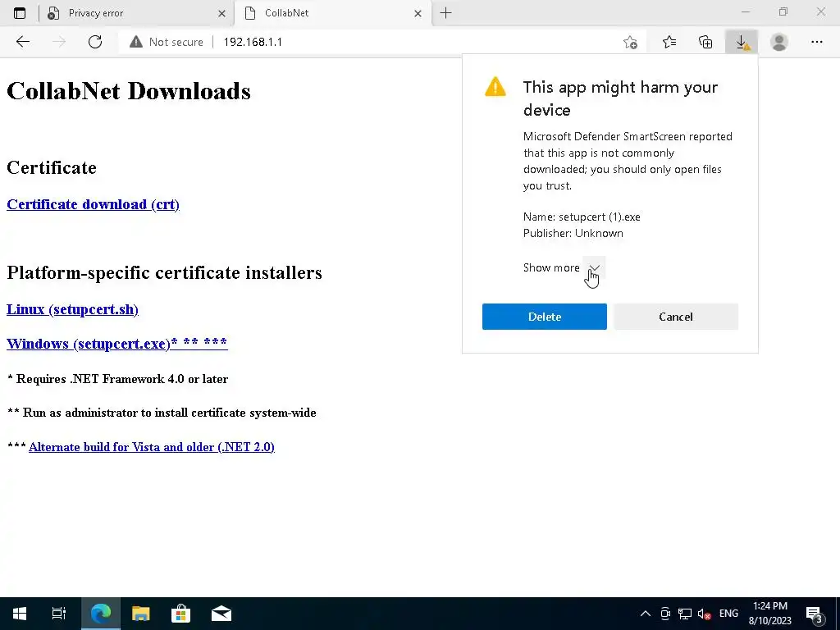Toggle the Downloads flyout button
The image size is (840, 630).
click(742, 42)
